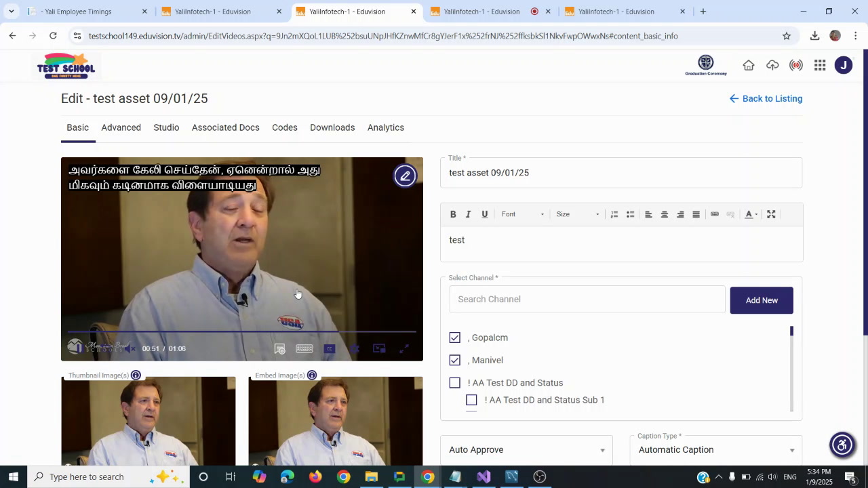Viewport: 868px width, 488px height.
Task: Click the Back to Listing link
Action: pos(766,98)
